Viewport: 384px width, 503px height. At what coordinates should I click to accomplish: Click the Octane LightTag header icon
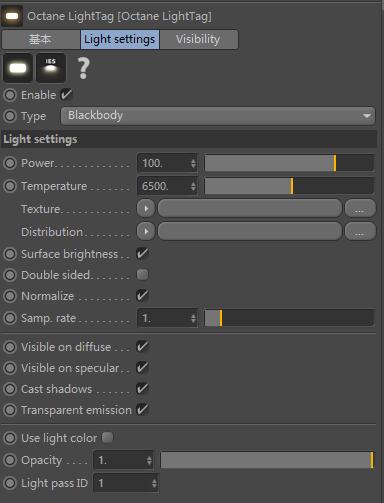[x=12, y=16]
